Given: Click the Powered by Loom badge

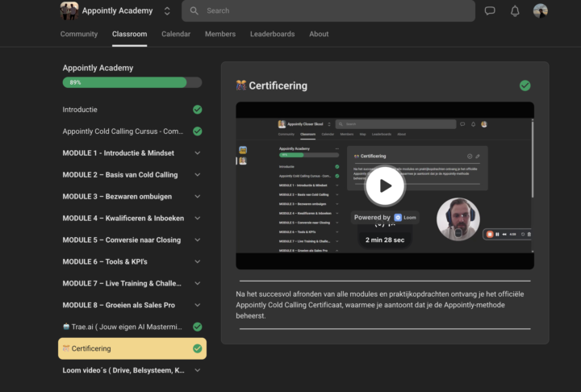Looking at the screenshot, I should (x=385, y=218).
